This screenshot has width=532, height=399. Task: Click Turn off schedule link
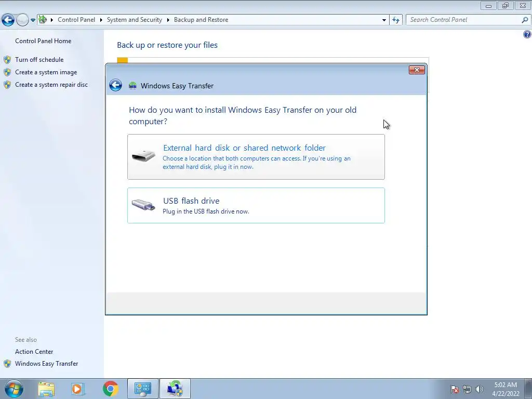click(39, 59)
